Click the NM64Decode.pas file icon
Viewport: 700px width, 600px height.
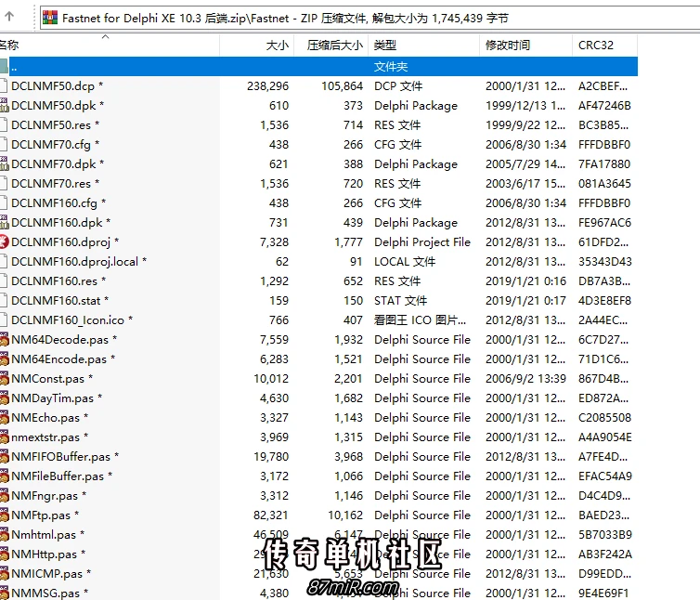(x=4, y=340)
